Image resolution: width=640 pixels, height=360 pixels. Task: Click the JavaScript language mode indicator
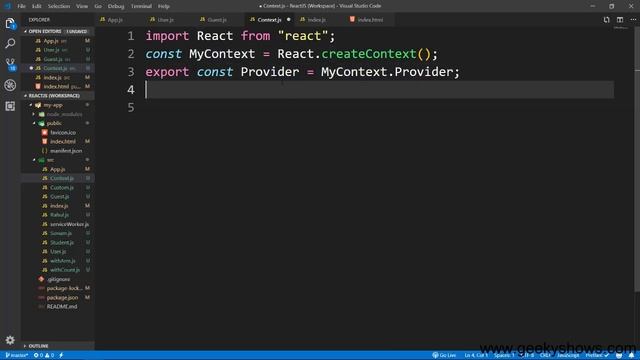568,356
